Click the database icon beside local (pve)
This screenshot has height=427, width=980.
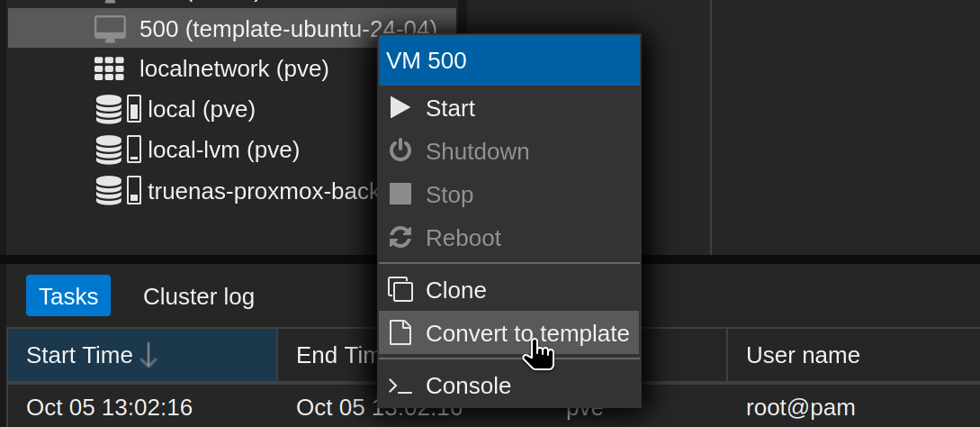[x=109, y=109]
